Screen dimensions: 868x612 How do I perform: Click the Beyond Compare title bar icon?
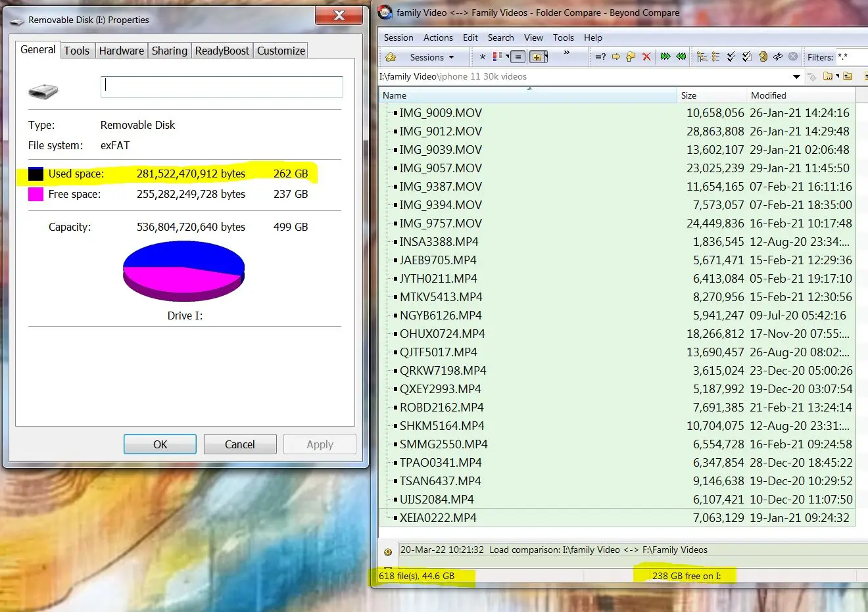(x=385, y=12)
